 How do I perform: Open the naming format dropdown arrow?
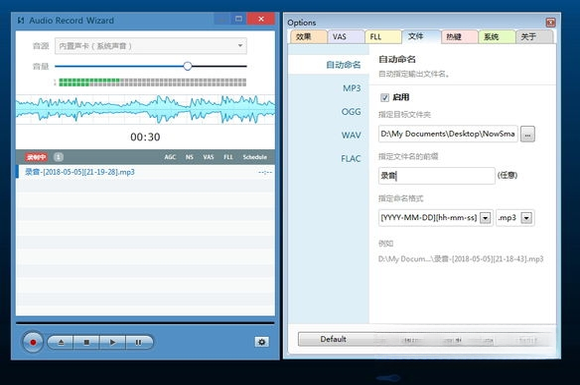pyautogui.click(x=485, y=218)
